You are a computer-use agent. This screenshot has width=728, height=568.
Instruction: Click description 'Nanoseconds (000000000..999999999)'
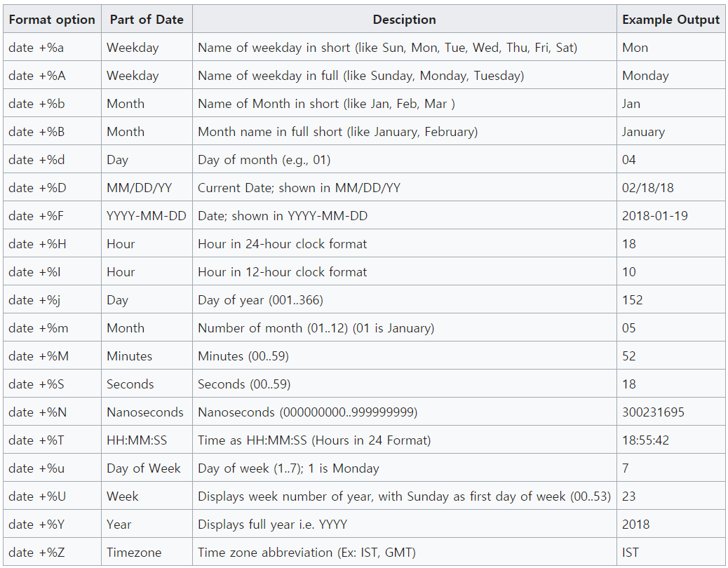308,412
